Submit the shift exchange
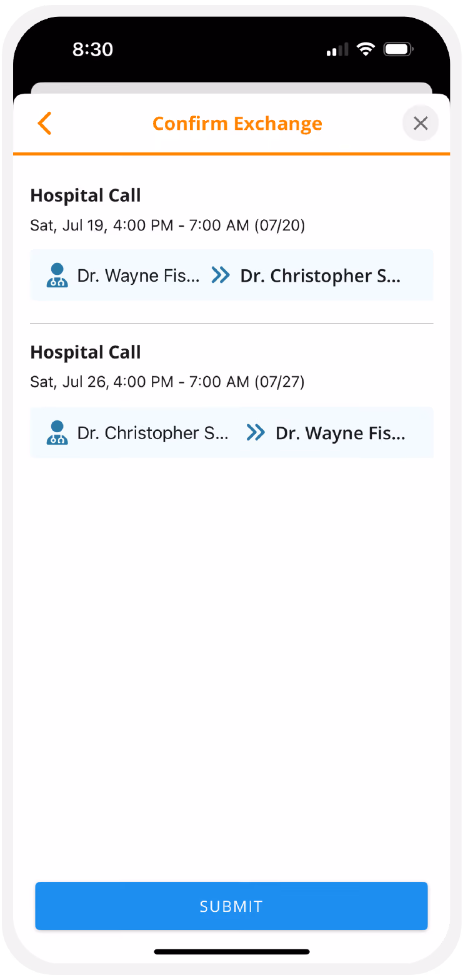Viewport: 463px width, 980px height. [231, 906]
